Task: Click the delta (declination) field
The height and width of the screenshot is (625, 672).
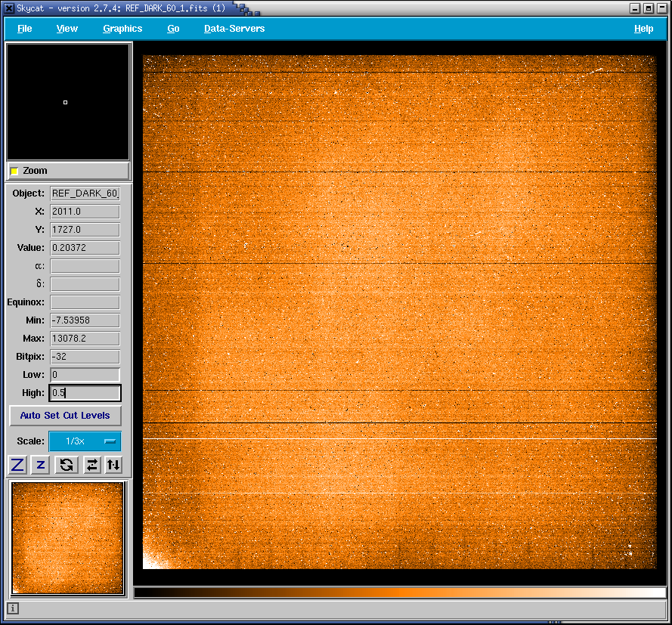Action: click(x=85, y=284)
